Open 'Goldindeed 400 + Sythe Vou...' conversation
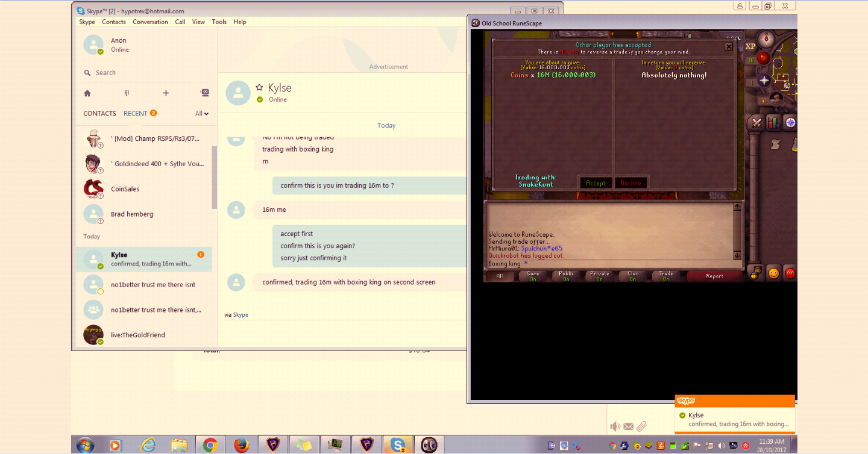 [143, 164]
